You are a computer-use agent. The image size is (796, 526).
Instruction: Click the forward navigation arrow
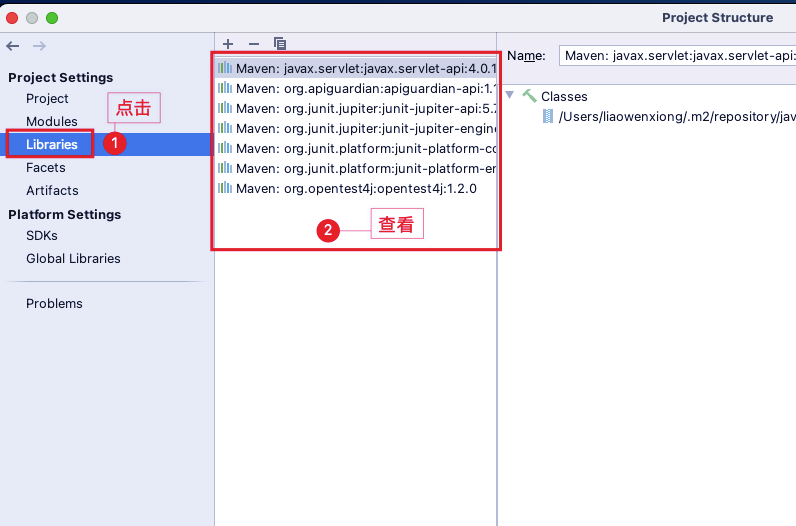coord(39,46)
